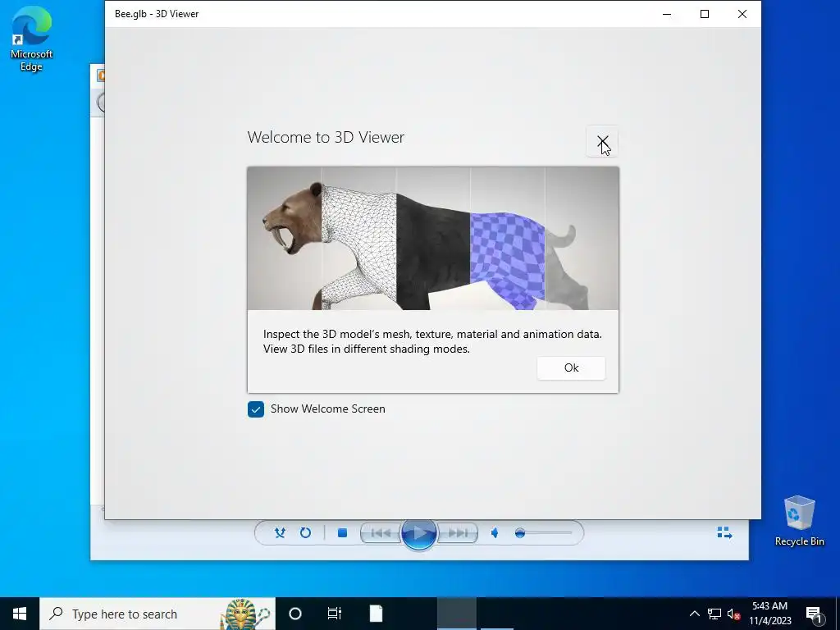Click the pharaoh search highlight icon
Image resolution: width=840 pixels, height=630 pixels.
tap(245, 614)
